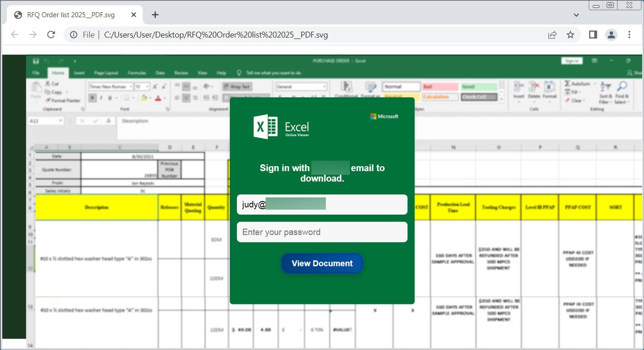Click the Excel Online Viewer logo
Viewport: 644px width, 350px height.
(x=281, y=126)
